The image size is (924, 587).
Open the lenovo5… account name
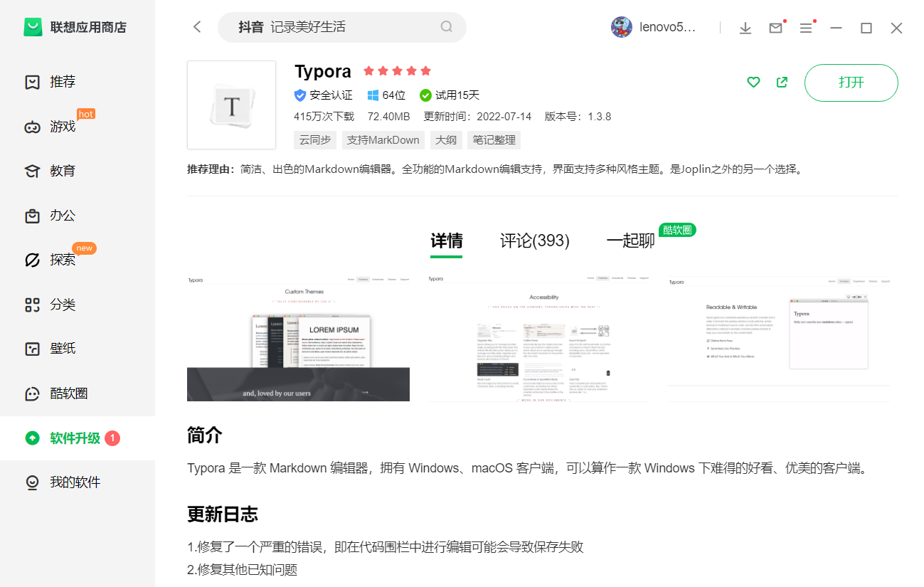click(668, 28)
